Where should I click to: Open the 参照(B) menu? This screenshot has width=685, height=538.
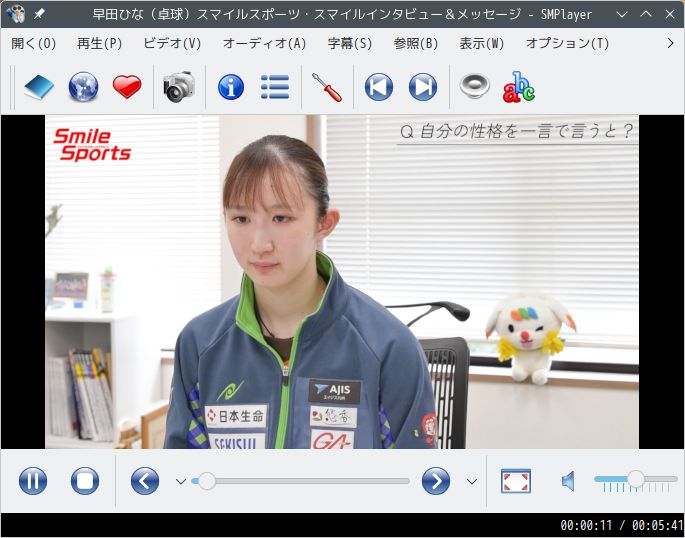point(415,43)
